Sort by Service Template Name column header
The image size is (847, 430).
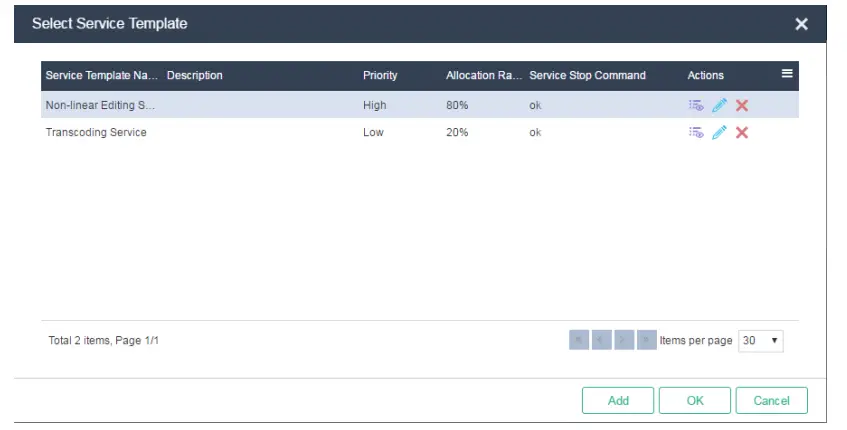pyautogui.click(x=102, y=76)
